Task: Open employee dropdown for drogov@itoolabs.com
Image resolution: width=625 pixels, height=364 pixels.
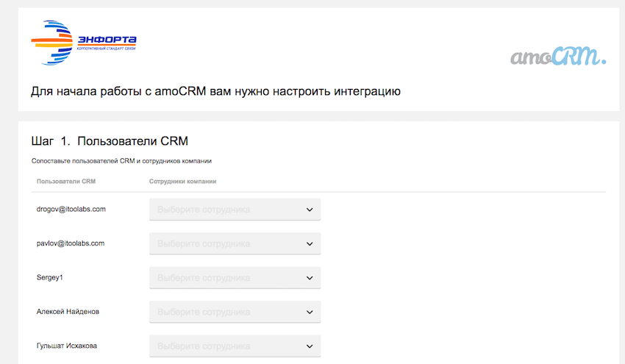Action: point(235,210)
